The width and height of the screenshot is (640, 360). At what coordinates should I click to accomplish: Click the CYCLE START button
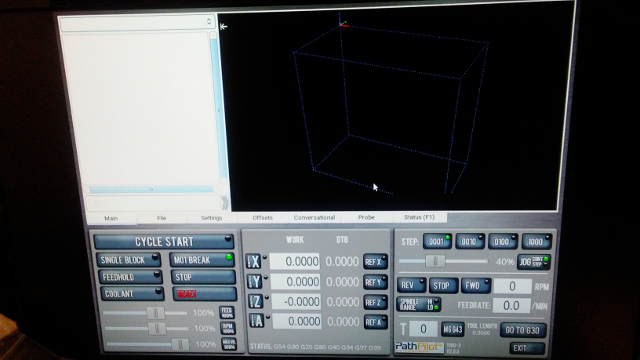tap(164, 241)
